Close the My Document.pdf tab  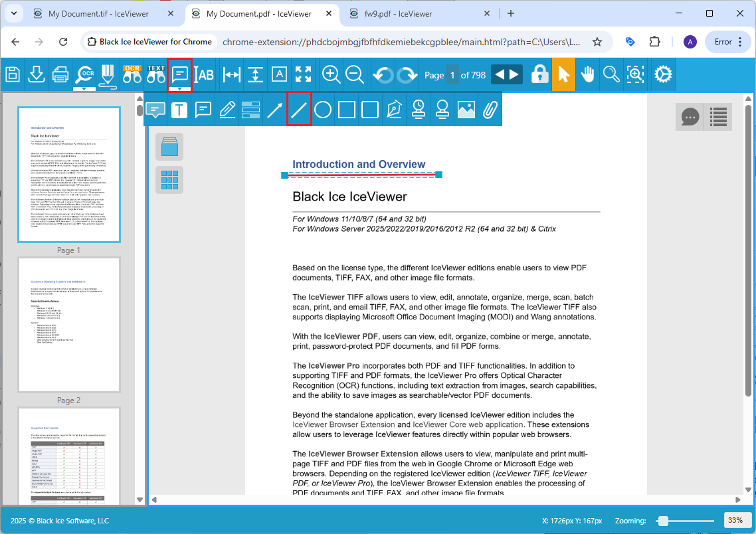329,13
